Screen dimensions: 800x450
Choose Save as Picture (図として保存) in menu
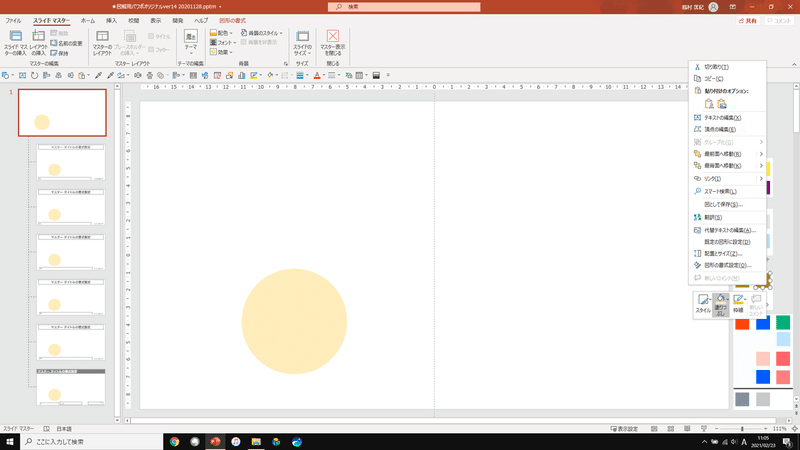727,204
